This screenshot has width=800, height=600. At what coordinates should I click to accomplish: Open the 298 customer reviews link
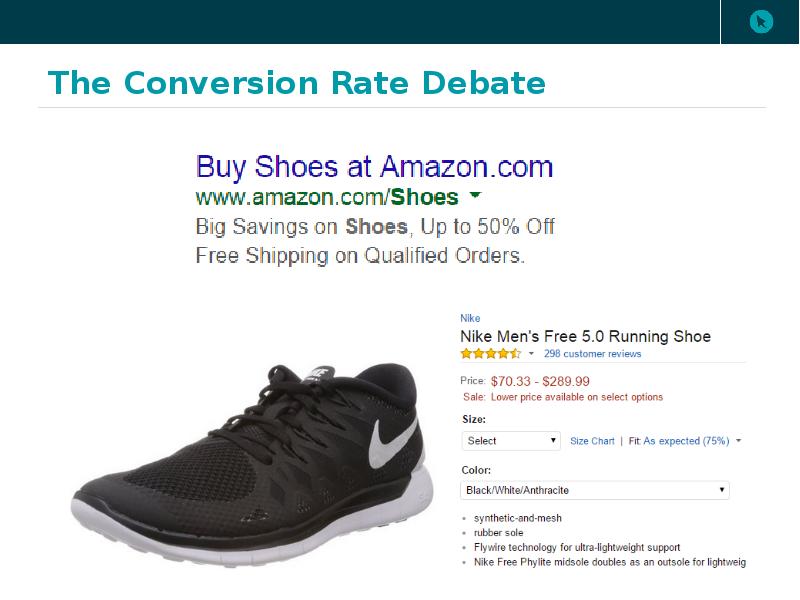(593, 354)
